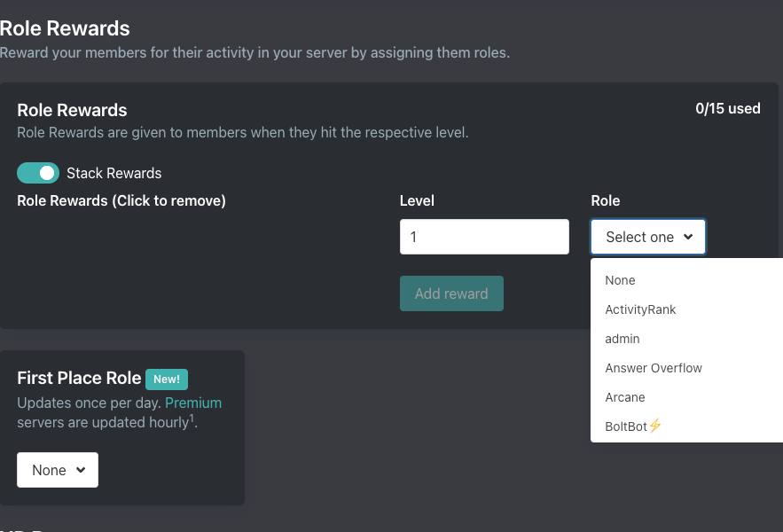Select the ActivityRank role option

tap(640, 309)
